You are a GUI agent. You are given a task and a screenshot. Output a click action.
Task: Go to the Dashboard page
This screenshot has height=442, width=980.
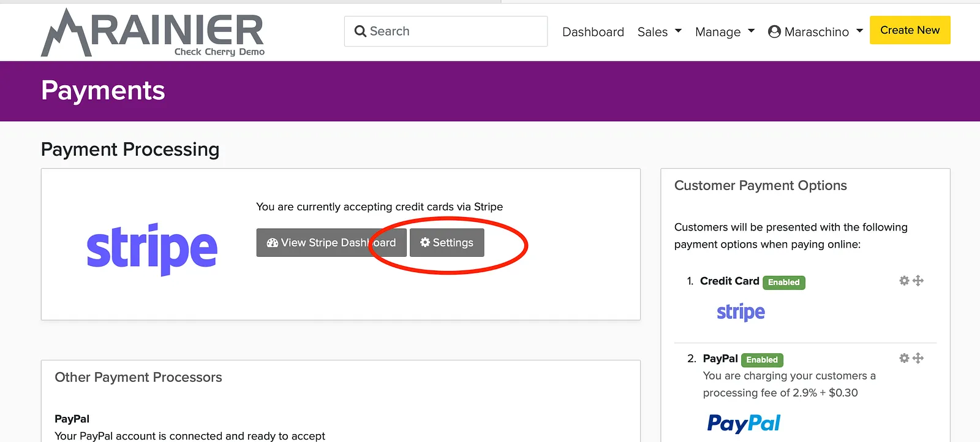tap(593, 32)
